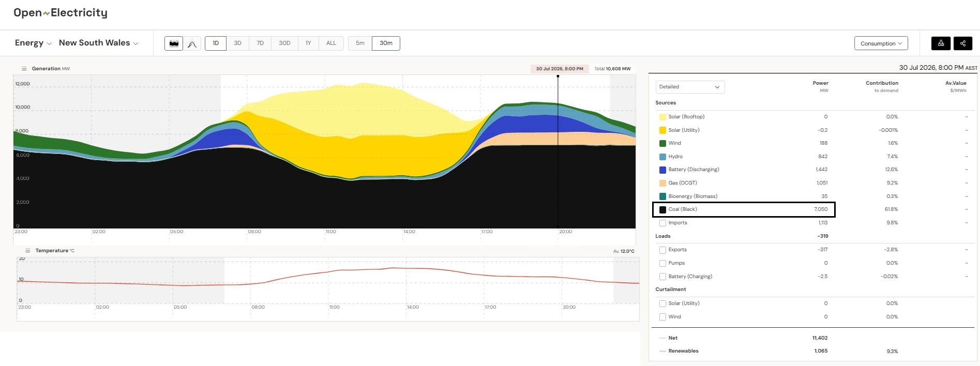This screenshot has width=980, height=366.
Task: Select the 7D range tab
Action: [x=260, y=43]
